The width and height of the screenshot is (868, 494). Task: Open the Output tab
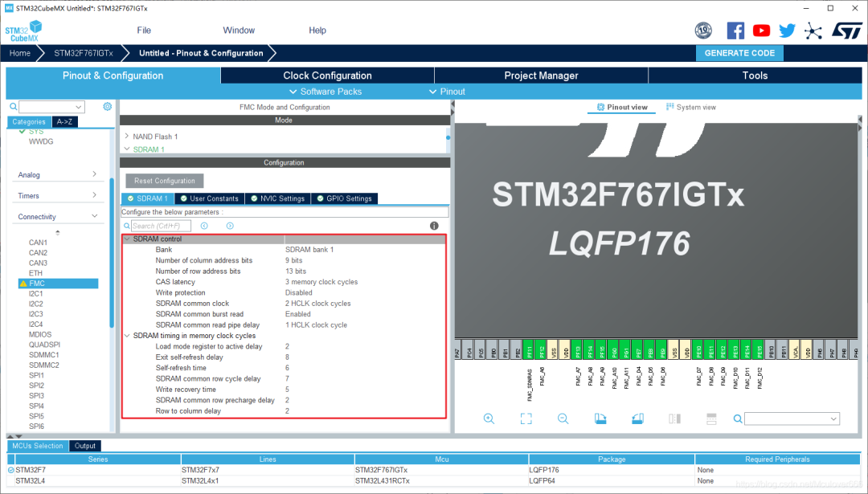pos(84,446)
